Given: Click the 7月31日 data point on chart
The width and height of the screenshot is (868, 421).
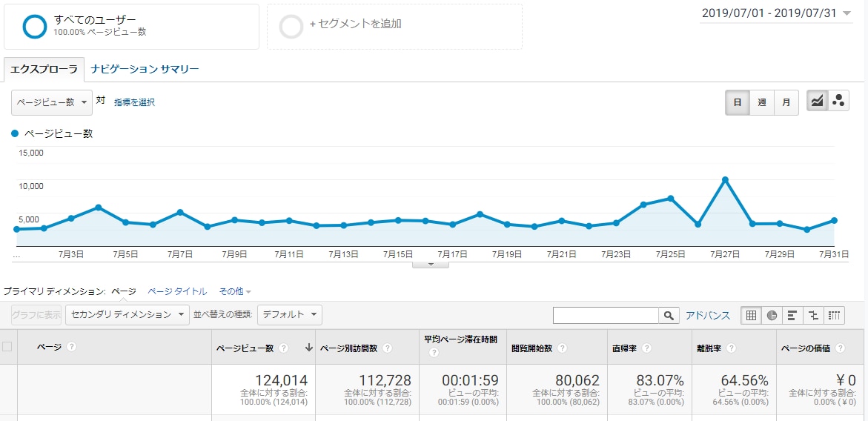Looking at the screenshot, I should 834,220.
